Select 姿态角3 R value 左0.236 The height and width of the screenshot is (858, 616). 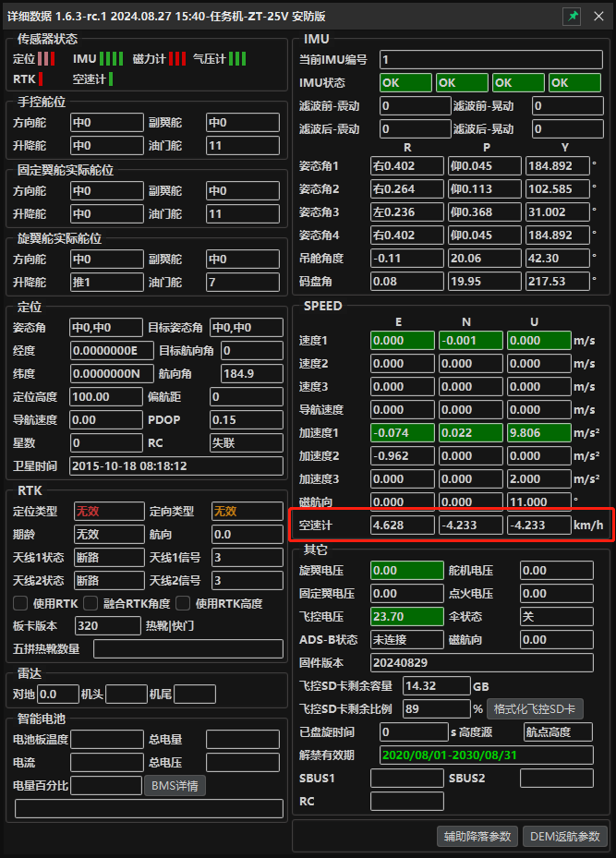point(407,211)
